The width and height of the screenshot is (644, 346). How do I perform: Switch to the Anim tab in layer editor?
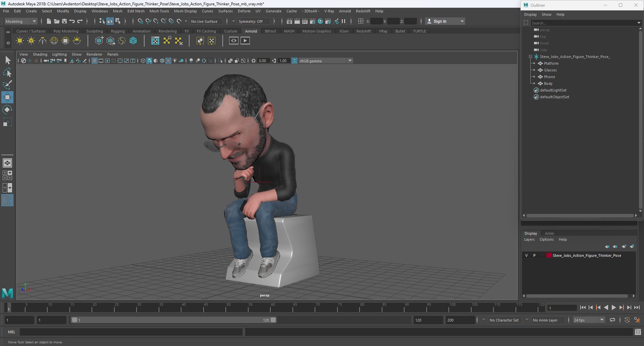pyautogui.click(x=549, y=233)
